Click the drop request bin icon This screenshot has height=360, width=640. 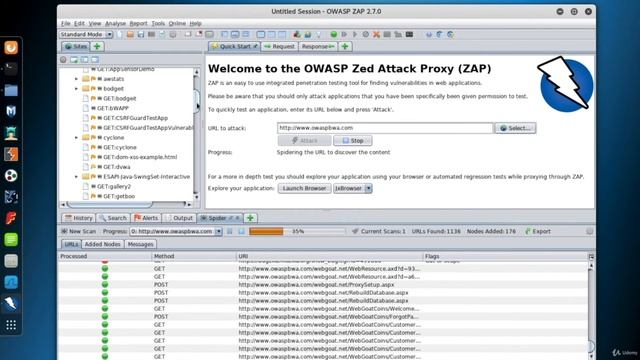[x=366, y=35]
